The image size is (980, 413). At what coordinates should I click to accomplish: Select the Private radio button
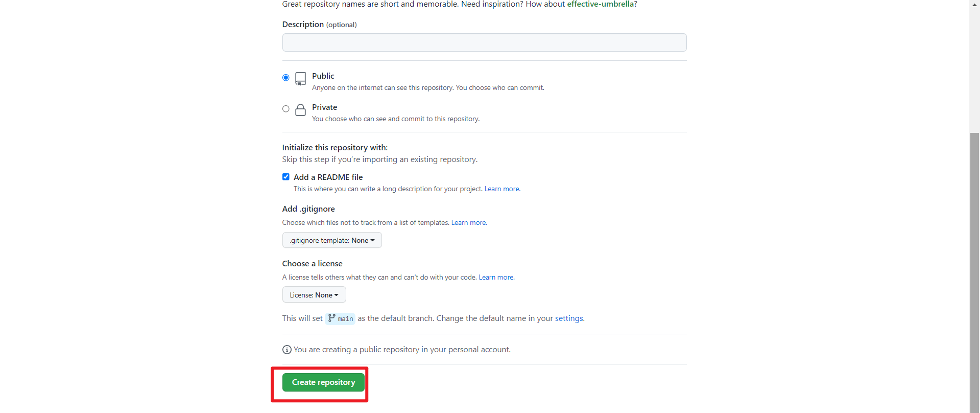[x=286, y=109]
